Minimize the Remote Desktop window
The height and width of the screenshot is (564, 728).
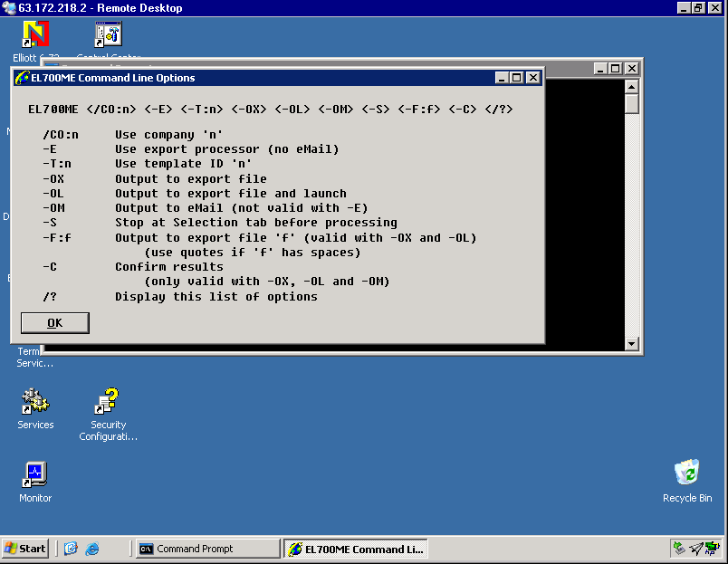point(684,8)
